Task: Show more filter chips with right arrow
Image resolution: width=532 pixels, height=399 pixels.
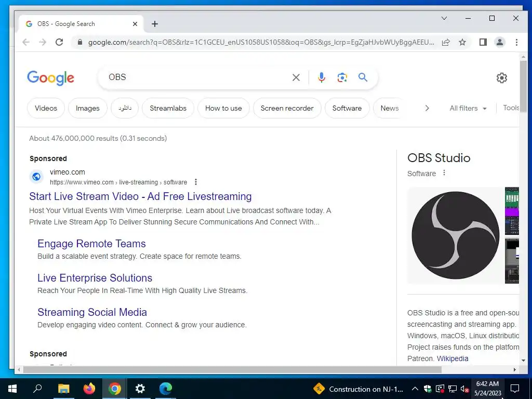Action: (x=427, y=108)
